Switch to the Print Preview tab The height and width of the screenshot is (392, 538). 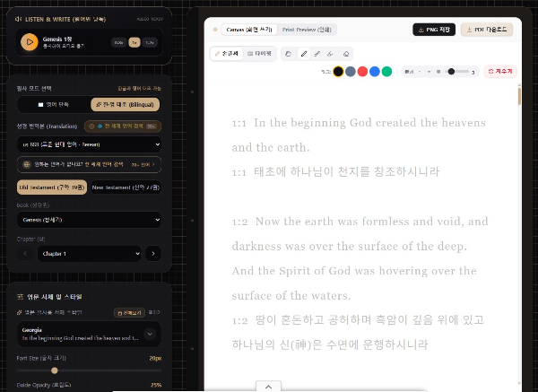(307, 30)
